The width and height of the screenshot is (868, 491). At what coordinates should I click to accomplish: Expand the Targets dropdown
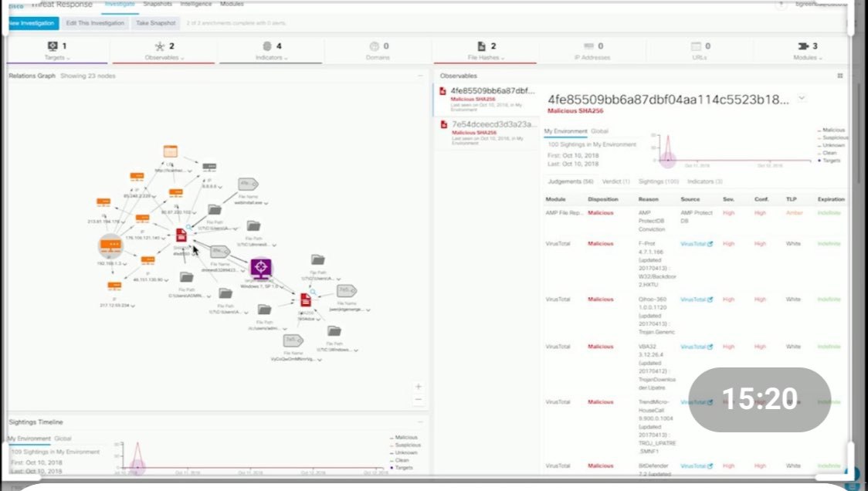[58, 58]
